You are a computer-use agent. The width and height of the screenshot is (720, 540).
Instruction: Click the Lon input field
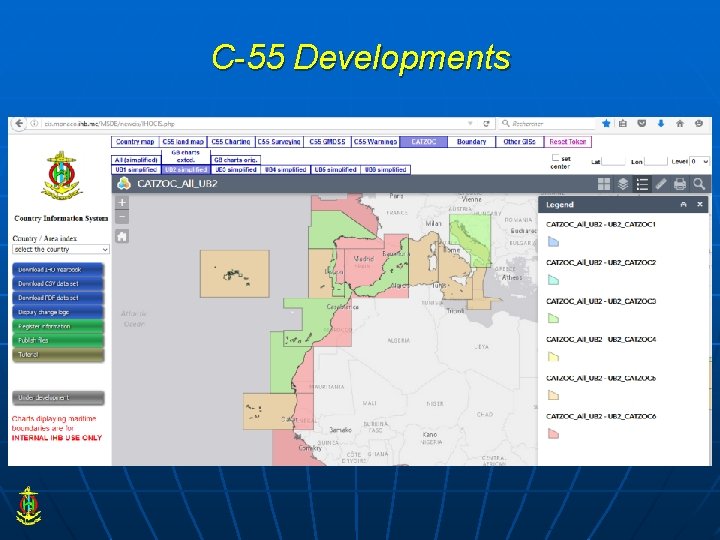pos(656,161)
